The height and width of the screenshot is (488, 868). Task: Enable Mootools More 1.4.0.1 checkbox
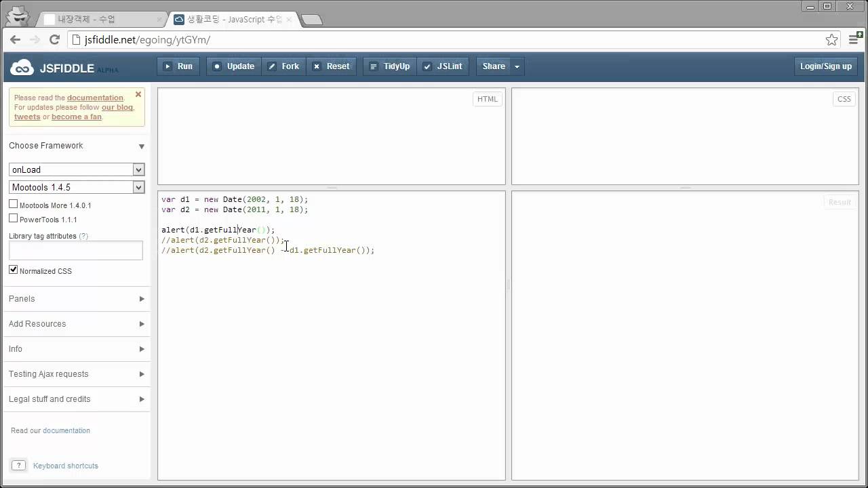[x=13, y=204]
